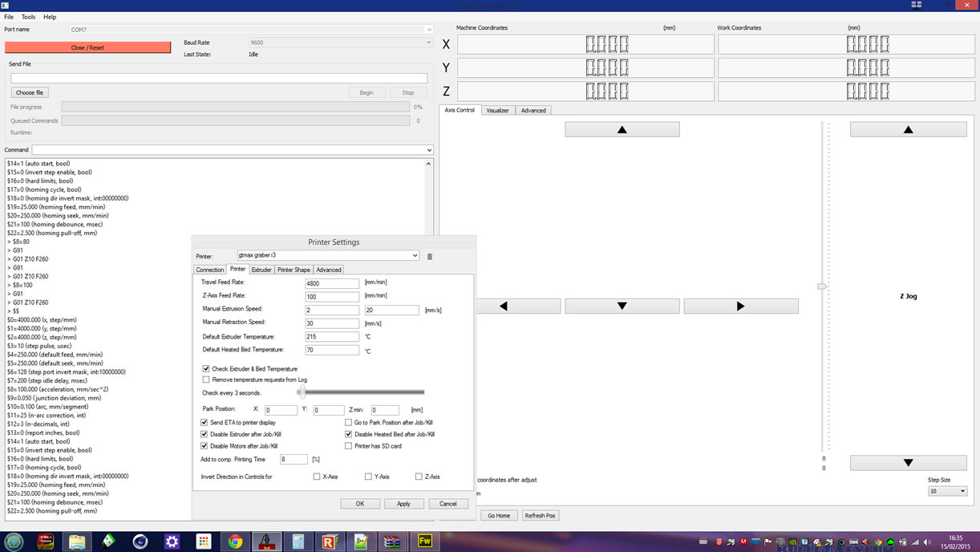Image resolution: width=980 pixels, height=552 pixels.
Task: Click the temperature check interval slider
Action: pos(302,392)
